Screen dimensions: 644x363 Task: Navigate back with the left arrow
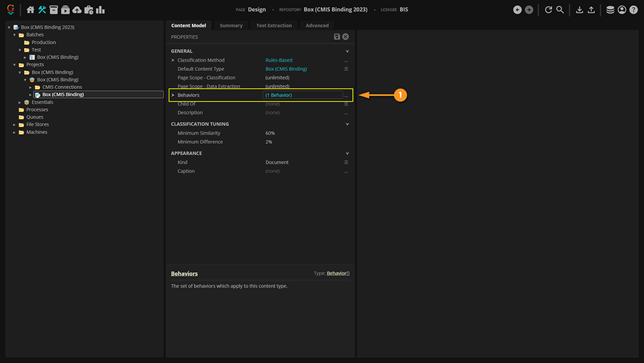click(517, 10)
